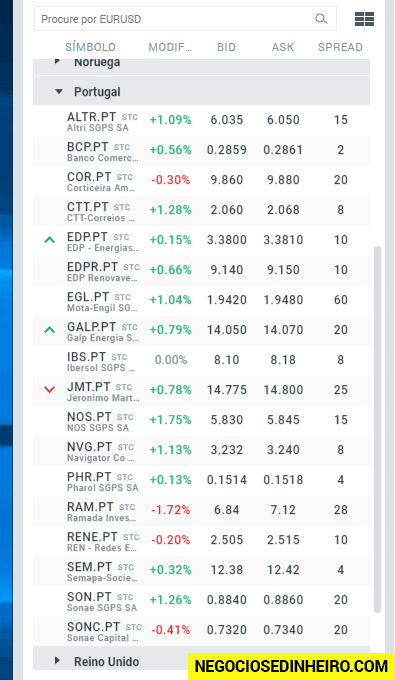
Task: Collapse the Portugal group
Action: pyautogui.click(x=59, y=92)
